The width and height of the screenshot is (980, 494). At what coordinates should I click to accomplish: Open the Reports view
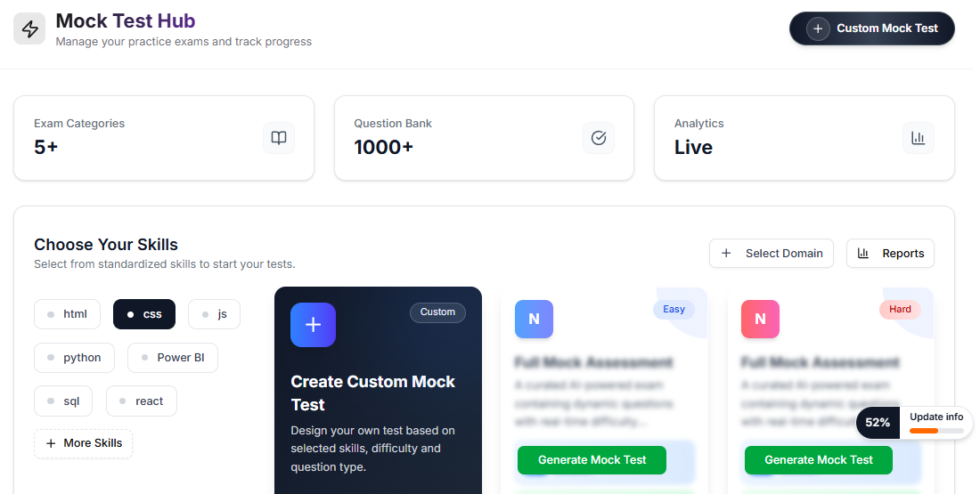(x=890, y=254)
